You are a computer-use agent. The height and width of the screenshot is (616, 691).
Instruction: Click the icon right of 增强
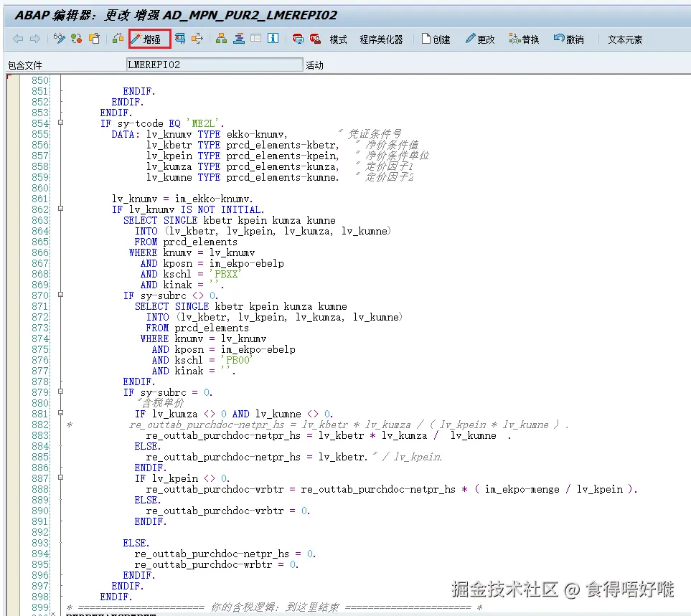180,39
